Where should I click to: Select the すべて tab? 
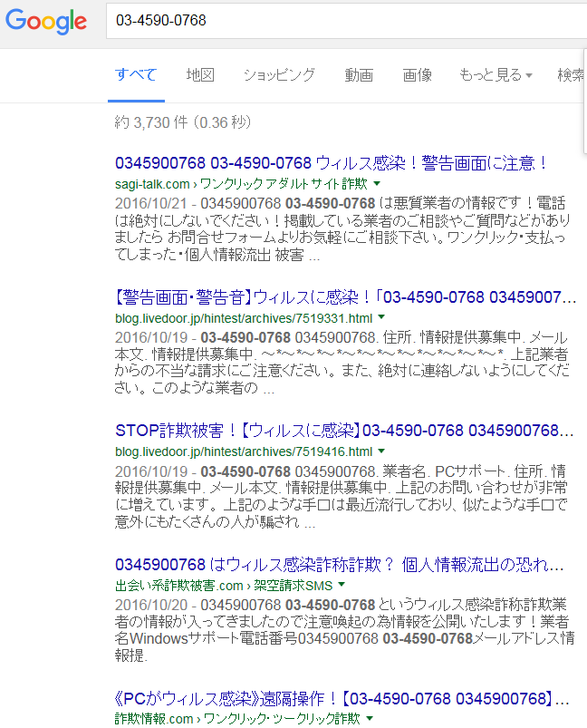(x=136, y=74)
